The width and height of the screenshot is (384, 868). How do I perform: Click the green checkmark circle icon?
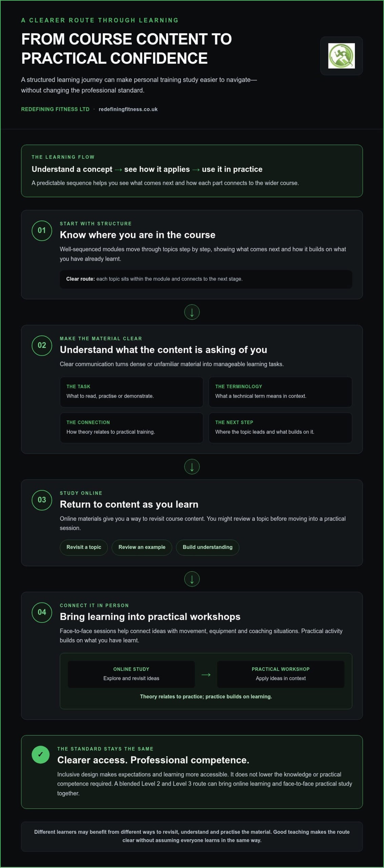click(x=41, y=755)
